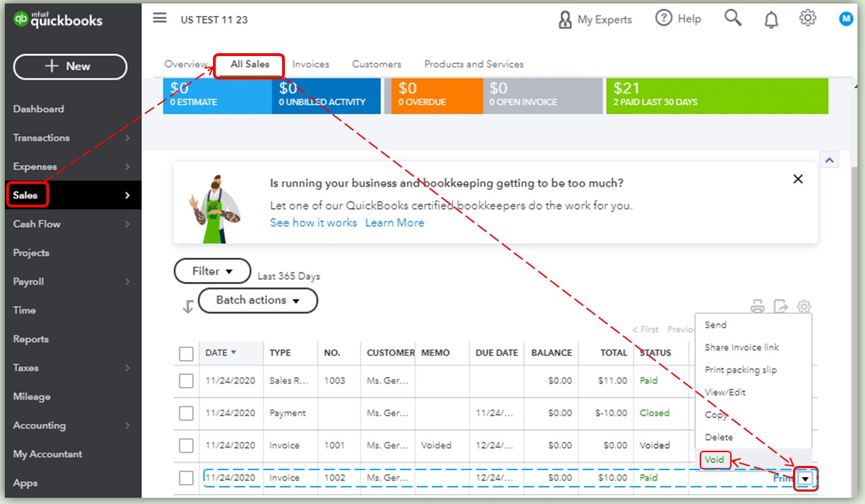
Task: Expand the Sales sidebar submenu
Action: (127, 196)
